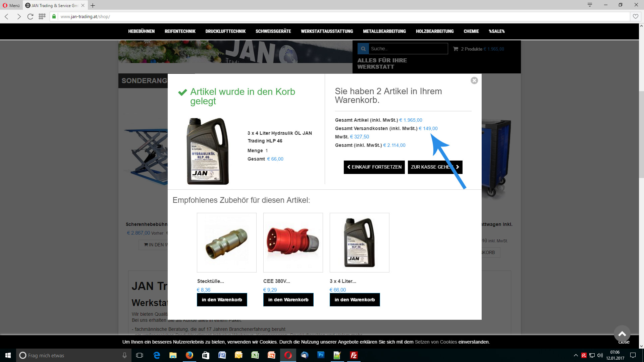Open the Opera Menü
Viewport: 644px width, 362px height.
pos(11,5)
